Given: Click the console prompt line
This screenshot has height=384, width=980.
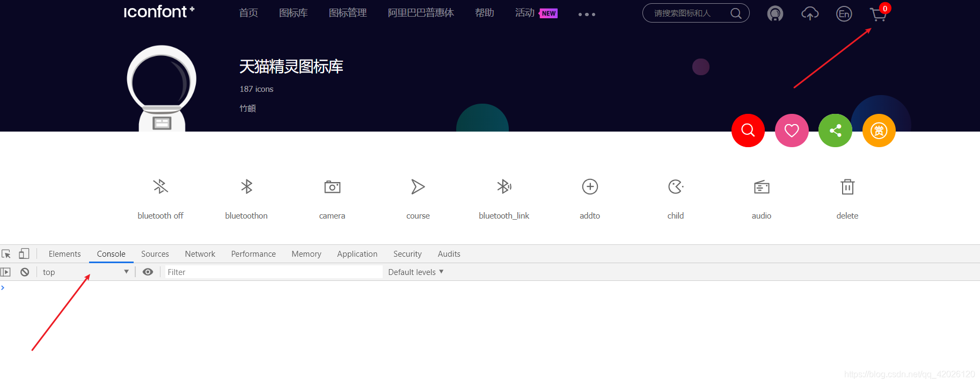Looking at the screenshot, I should coord(490,288).
